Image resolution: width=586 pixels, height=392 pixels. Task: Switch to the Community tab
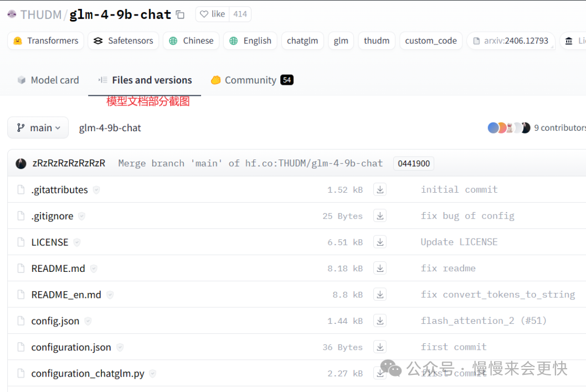pos(252,80)
